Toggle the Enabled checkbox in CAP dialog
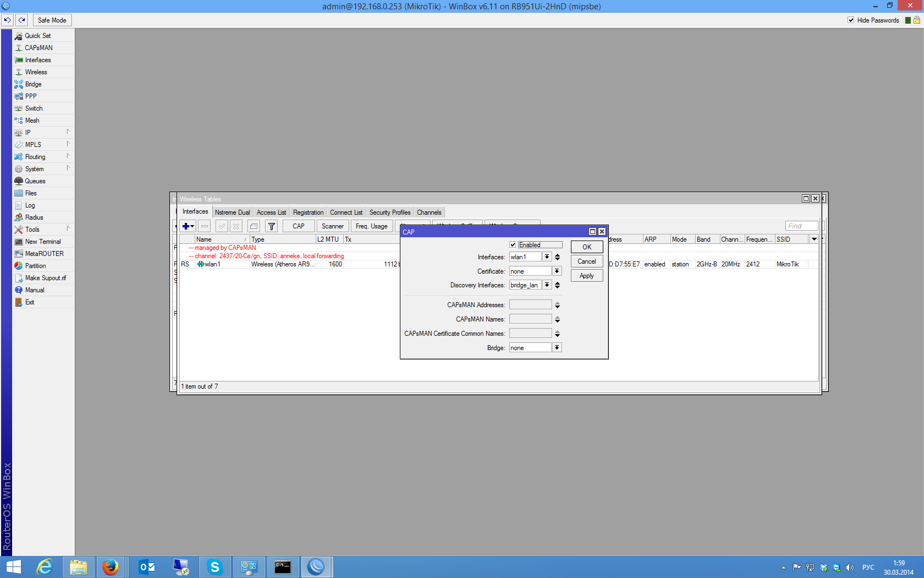This screenshot has width=924, height=578. click(x=513, y=245)
